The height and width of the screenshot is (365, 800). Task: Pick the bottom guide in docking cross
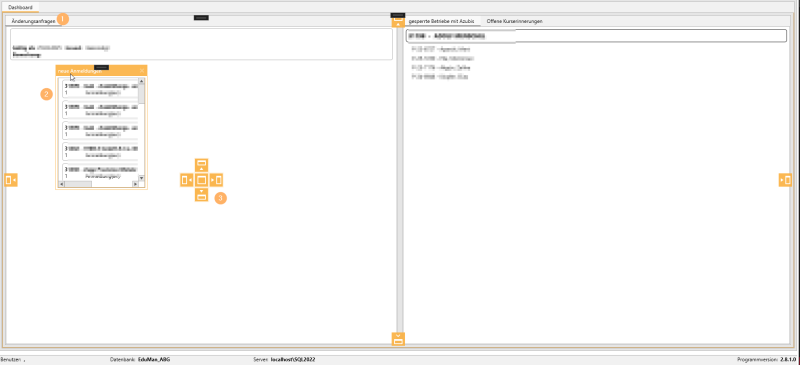(x=202, y=194)
